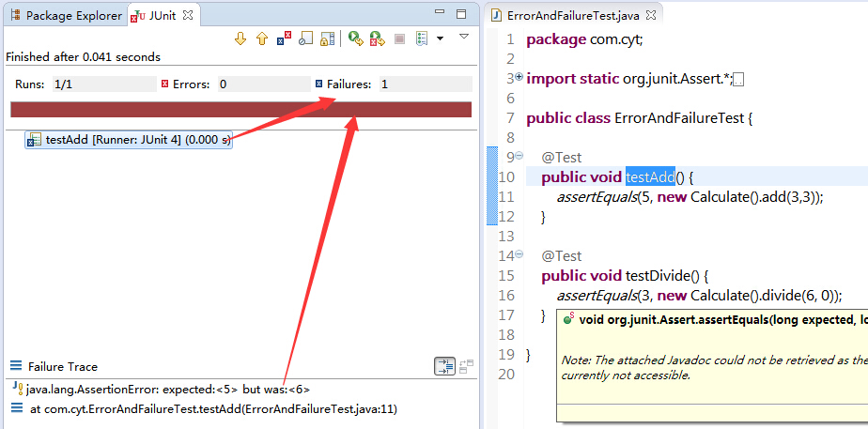This screenshot has height=429, width=868.
Task: Toggle JUnit scroll lock icon
Action: click(x=328, y=38)
